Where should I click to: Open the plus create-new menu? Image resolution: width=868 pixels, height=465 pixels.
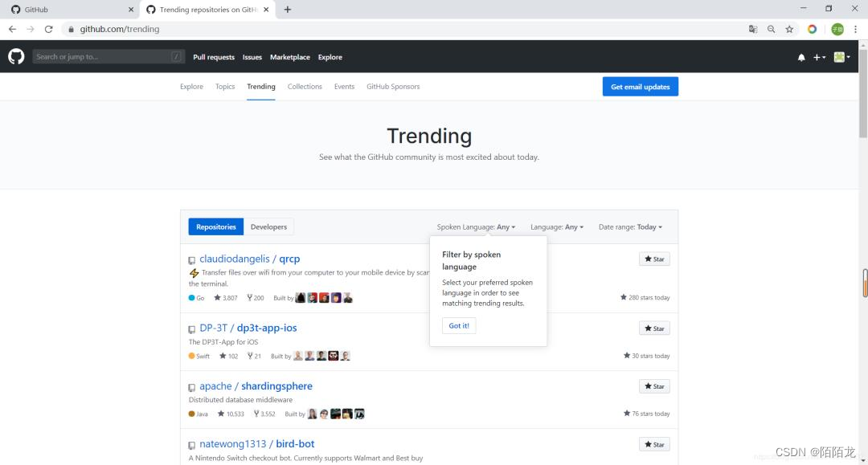(x=819, y=57)
